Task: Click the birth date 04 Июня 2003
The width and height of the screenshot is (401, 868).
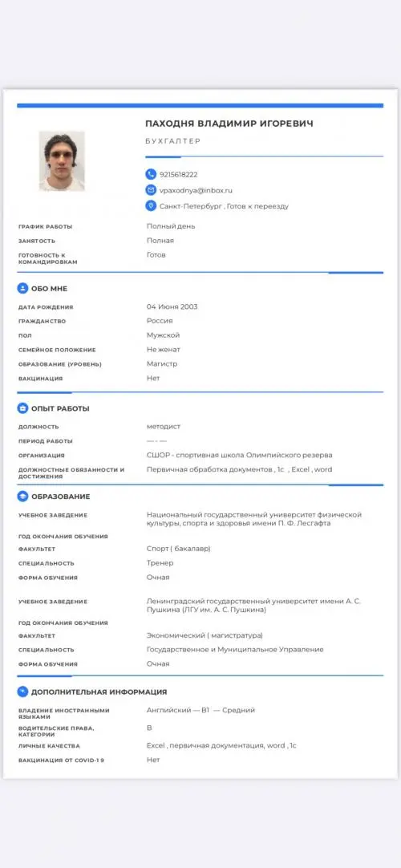Action: [x=172, y=306]
